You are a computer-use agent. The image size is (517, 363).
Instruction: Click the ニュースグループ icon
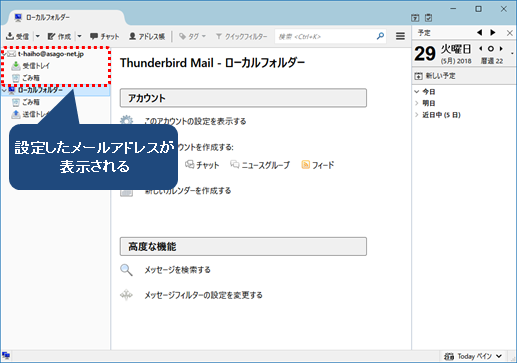pyautogui.click(x=235, y=165)
